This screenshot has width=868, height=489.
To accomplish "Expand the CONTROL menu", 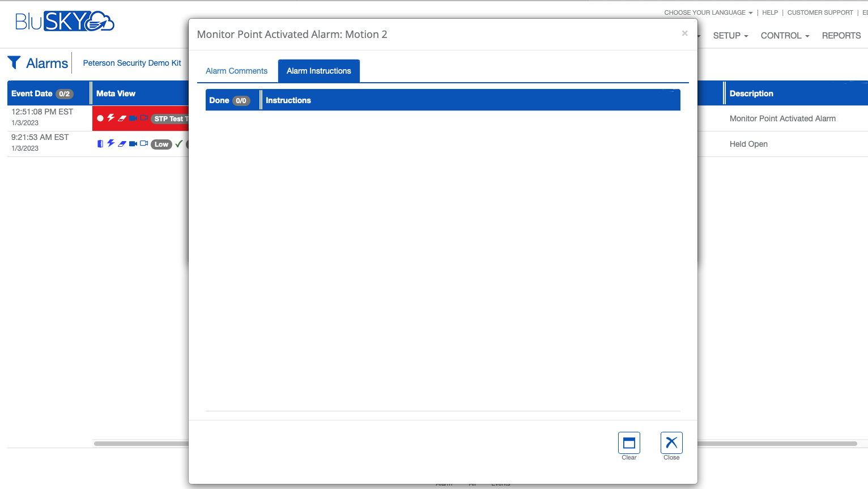I will coord(785,36).
